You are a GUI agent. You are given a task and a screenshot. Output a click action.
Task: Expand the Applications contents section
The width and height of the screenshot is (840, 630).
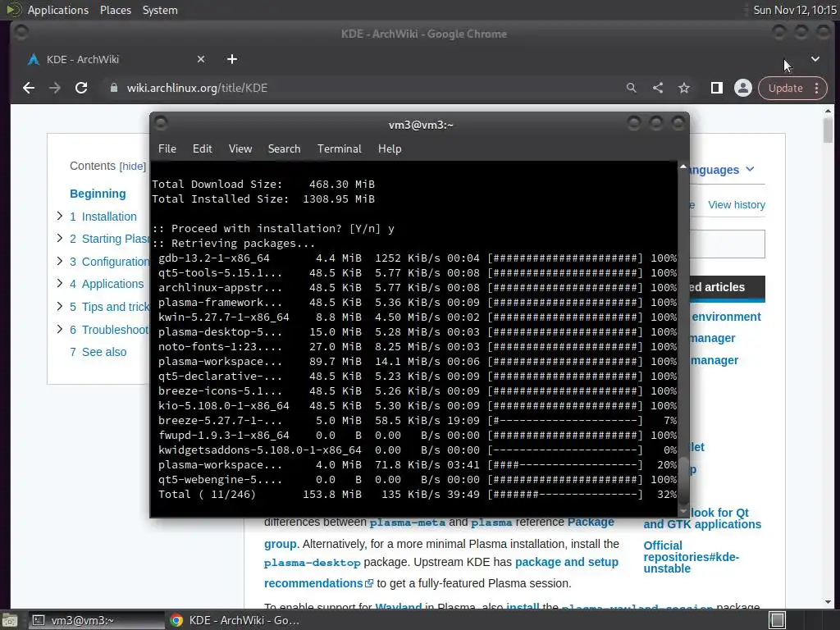tap(59, 283)
